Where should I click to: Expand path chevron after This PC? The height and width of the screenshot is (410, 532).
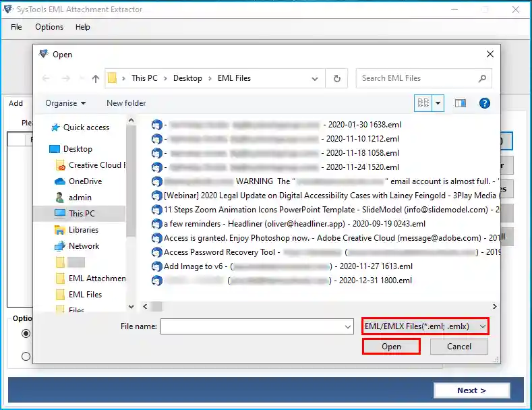pos(165,78)
